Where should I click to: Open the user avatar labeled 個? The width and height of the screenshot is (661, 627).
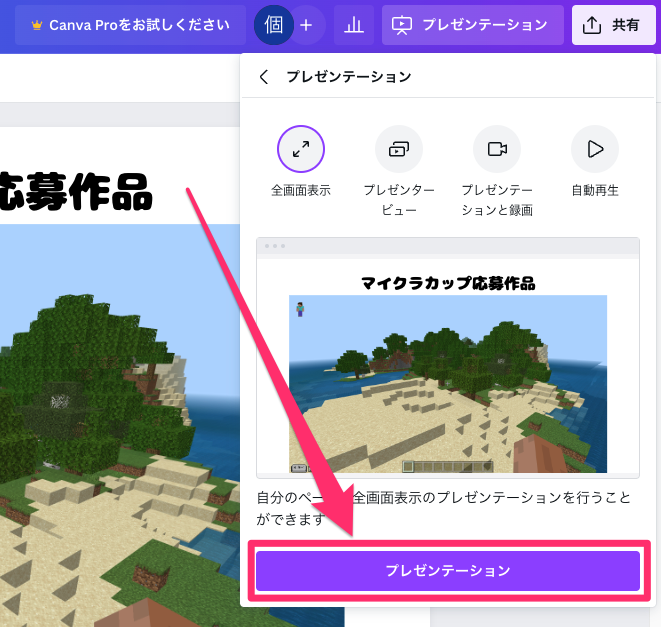coord(273,25)
